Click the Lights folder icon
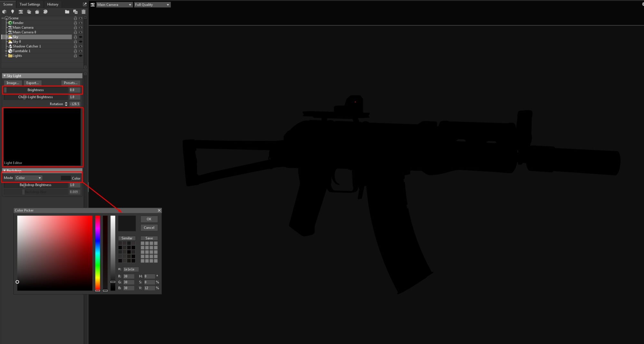Viewport: 644px width, 344px height. [10, 56]
